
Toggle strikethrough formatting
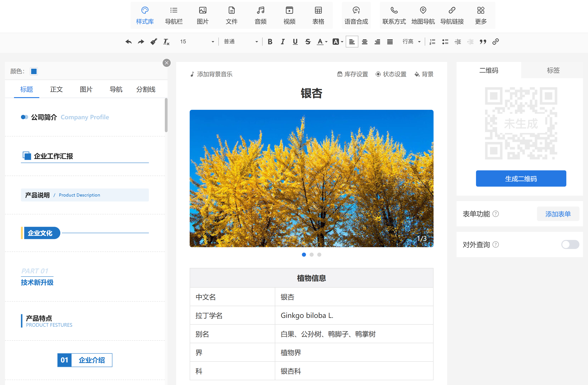point(308,42)
